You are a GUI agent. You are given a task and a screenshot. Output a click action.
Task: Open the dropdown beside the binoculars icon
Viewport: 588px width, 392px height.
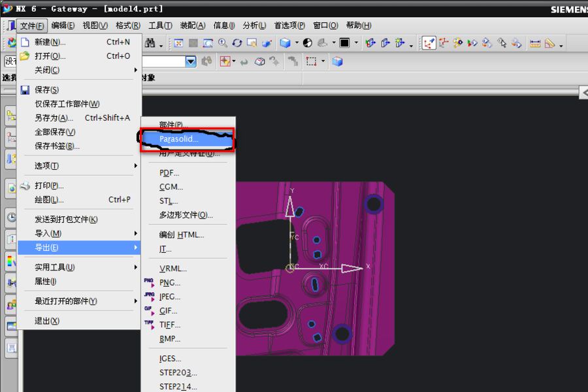point(161,45)
